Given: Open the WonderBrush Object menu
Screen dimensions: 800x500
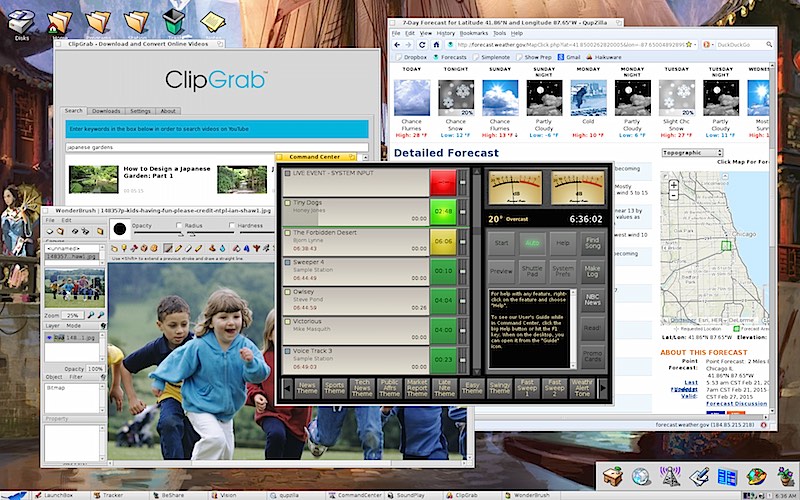Looking at the screenshot, I should 54,377.
